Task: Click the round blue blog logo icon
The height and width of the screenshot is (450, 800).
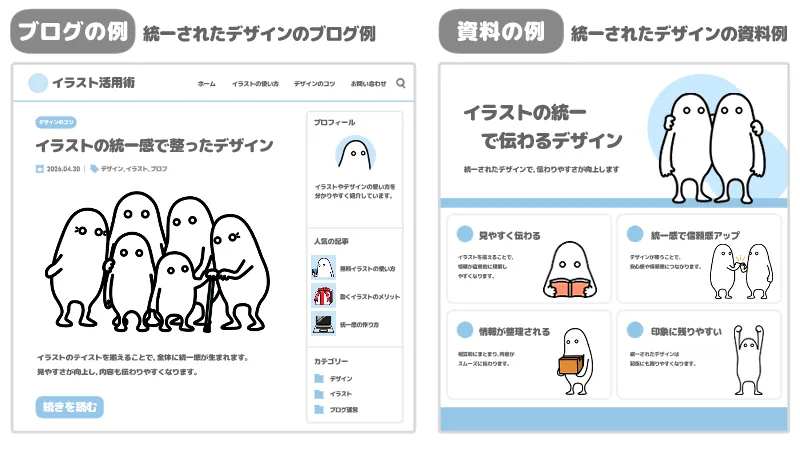Action: tap(38, 83)
